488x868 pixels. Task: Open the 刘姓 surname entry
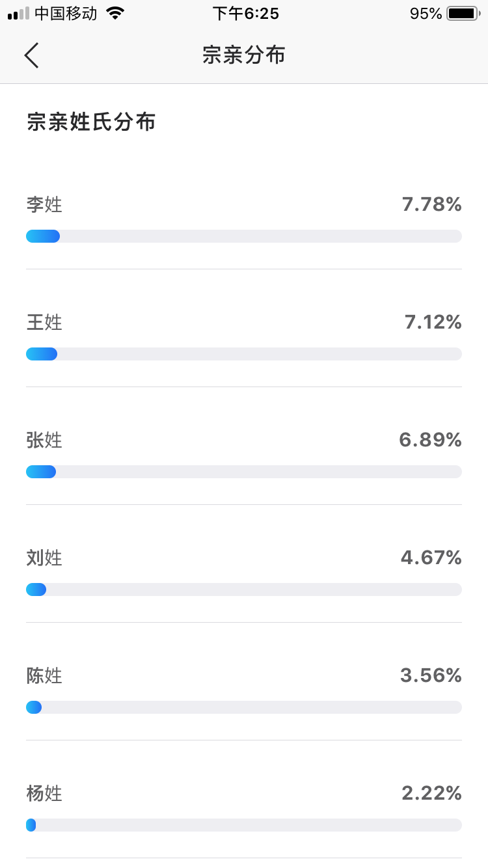tap(44, 558)
